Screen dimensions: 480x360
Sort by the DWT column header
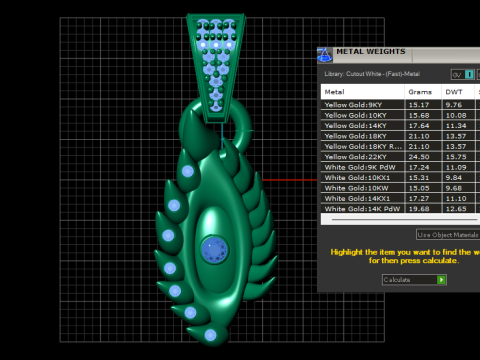458,92
